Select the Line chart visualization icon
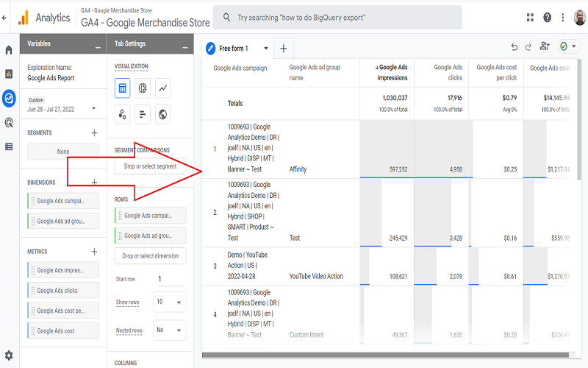588x368 pixels. (x=162, y=88)
